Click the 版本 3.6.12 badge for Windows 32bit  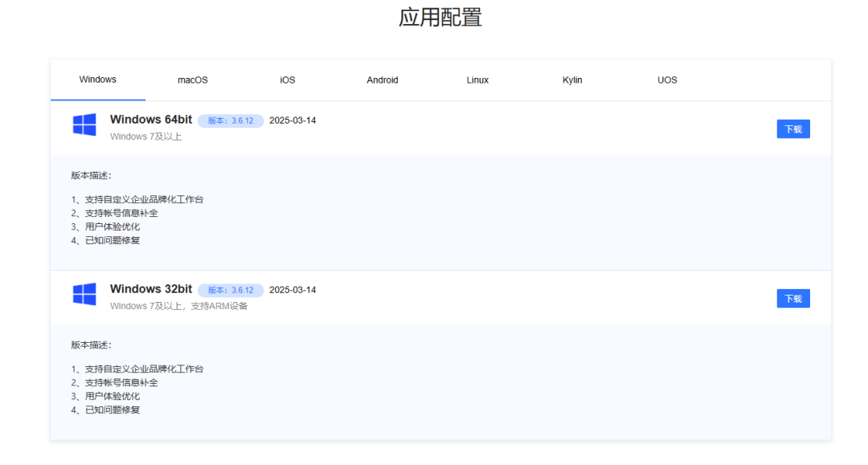pyautogui.click(x=231, y=290)
